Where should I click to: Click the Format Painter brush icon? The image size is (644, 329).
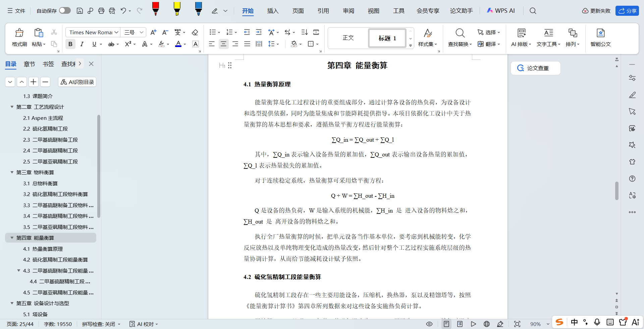click(x=19, y=33)
